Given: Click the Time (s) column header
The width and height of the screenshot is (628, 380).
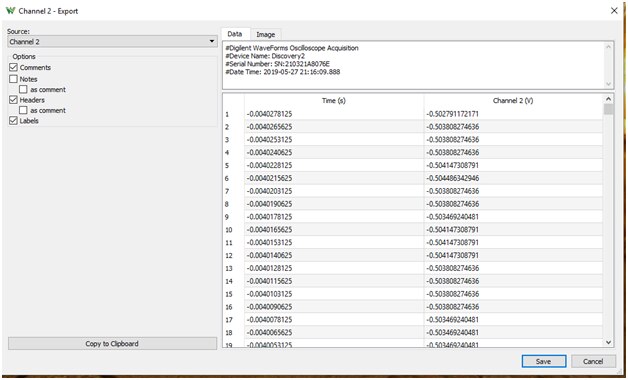Looking at the screenshot, I should (x=334, y=101).
